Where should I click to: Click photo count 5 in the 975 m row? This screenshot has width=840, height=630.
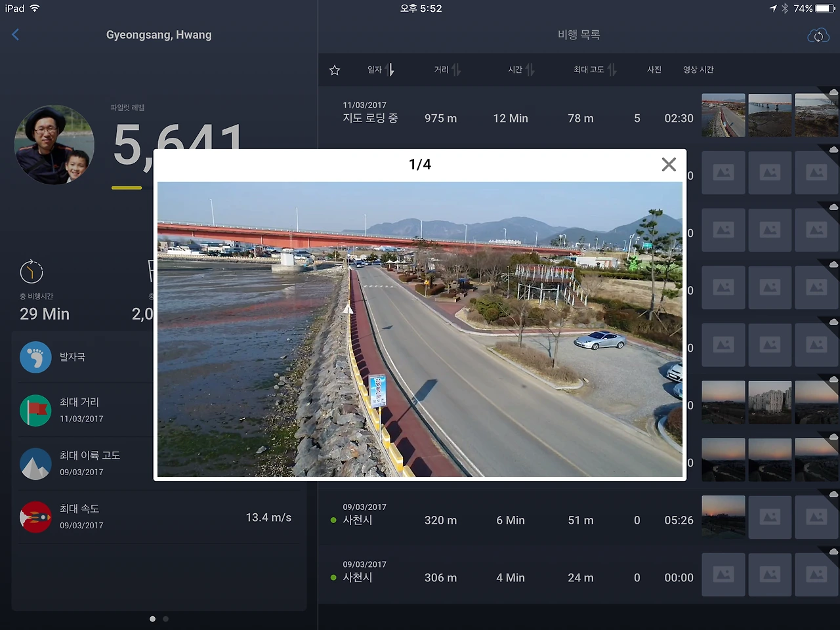[x=637, y=118]
